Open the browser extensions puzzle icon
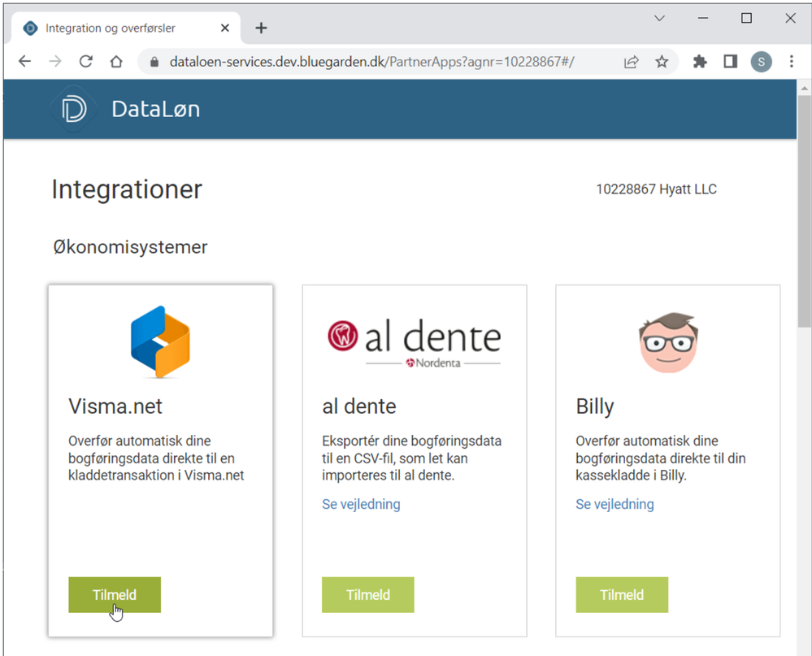Screen dimensions: 812x656 point(700,62)
